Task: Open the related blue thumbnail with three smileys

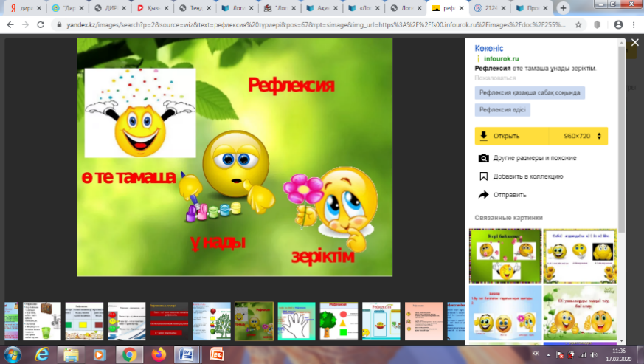Action: (505, 312)
